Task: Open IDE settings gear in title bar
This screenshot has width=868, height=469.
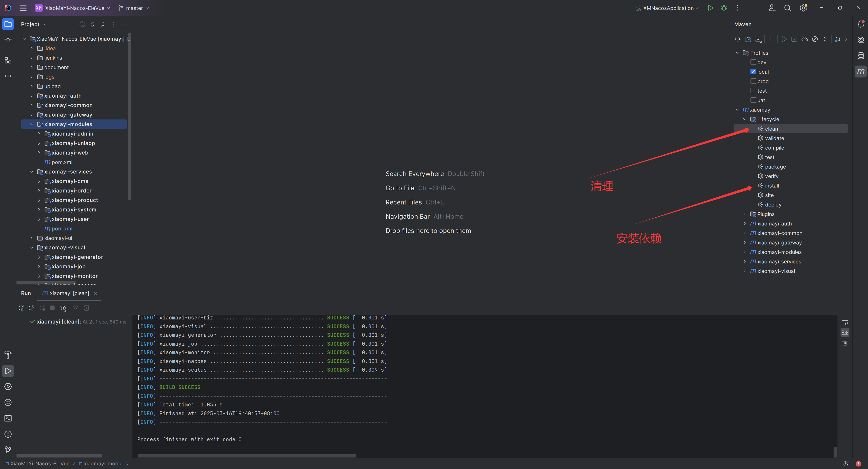Action: 803,8
